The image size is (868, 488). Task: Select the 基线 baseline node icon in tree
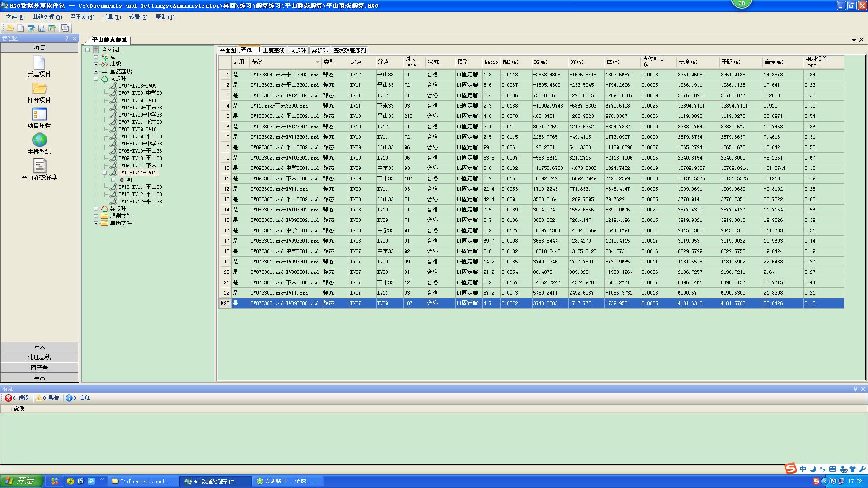click(x=104, y=64)
